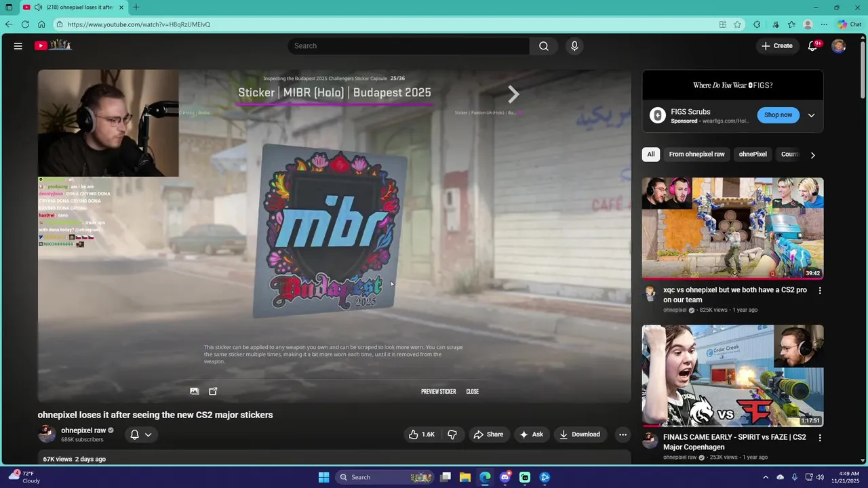Viewport: 868px width, 488px height.
Task: Click FINALS CAME EARLY video title
Action: 734,442
